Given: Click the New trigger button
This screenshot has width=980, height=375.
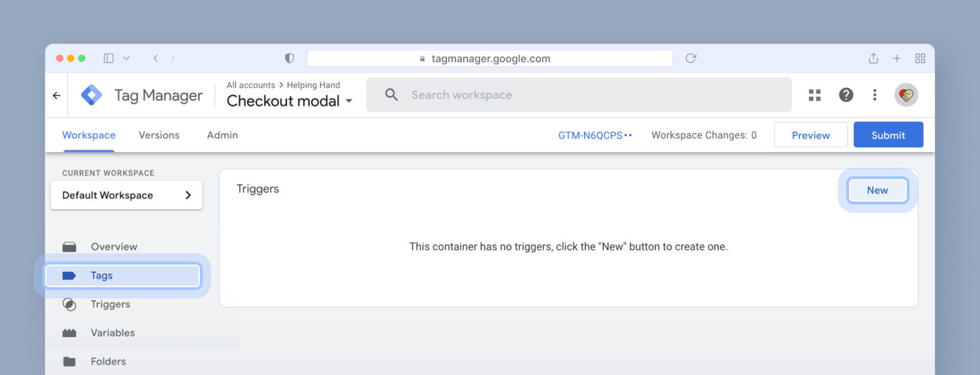Looking at the screenshot, I should [877, 190].
